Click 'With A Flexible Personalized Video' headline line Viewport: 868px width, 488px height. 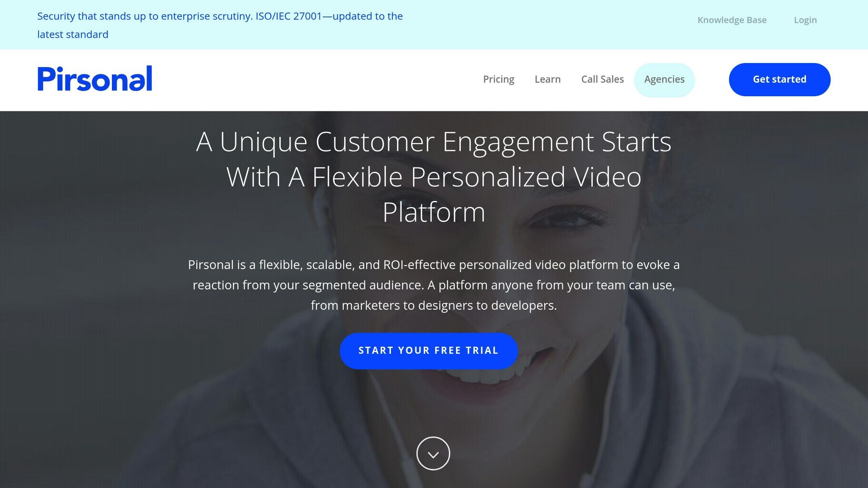434,177
